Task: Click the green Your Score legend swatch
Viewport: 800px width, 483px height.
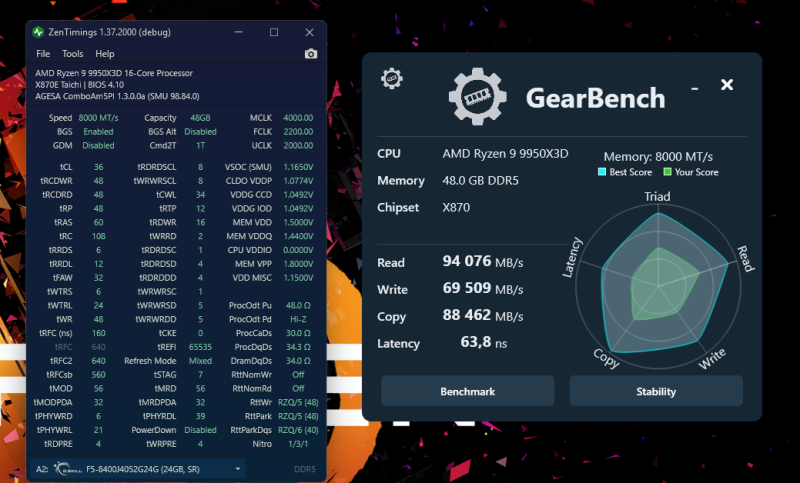Action: click(x=667, y=172)
